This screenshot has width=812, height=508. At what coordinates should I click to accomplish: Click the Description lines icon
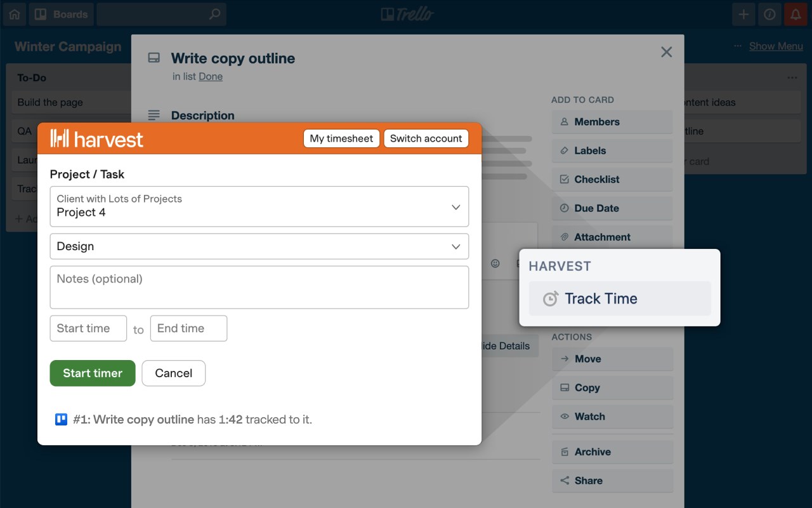coord(154,116)
